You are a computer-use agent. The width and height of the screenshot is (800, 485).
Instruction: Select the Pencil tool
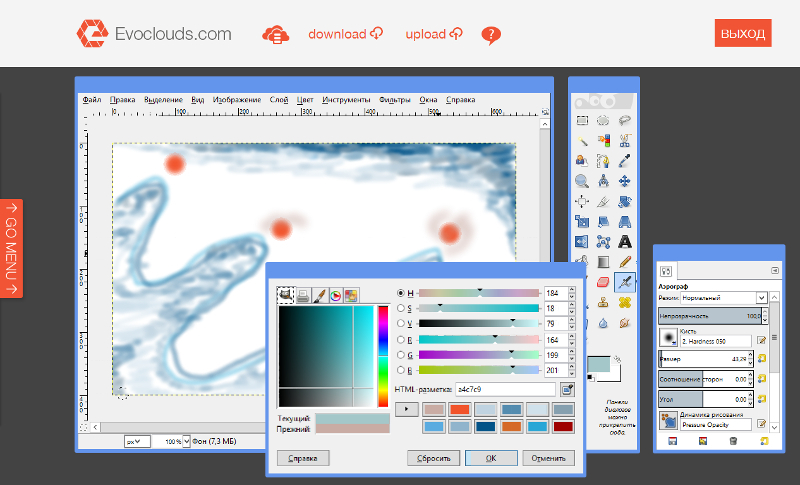coord(624,262)
